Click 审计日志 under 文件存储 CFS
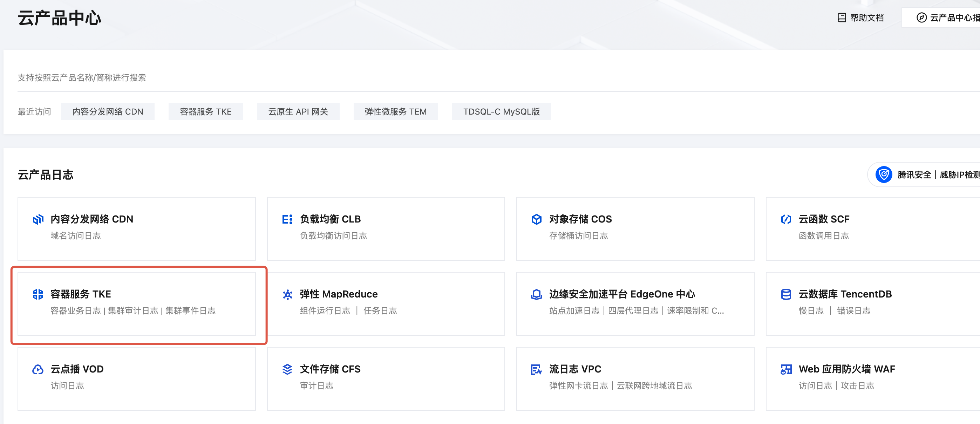 317,385
